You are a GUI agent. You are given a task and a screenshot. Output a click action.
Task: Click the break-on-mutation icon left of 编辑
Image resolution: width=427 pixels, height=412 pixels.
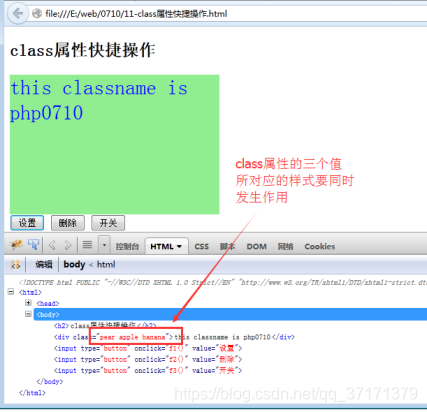15,265
